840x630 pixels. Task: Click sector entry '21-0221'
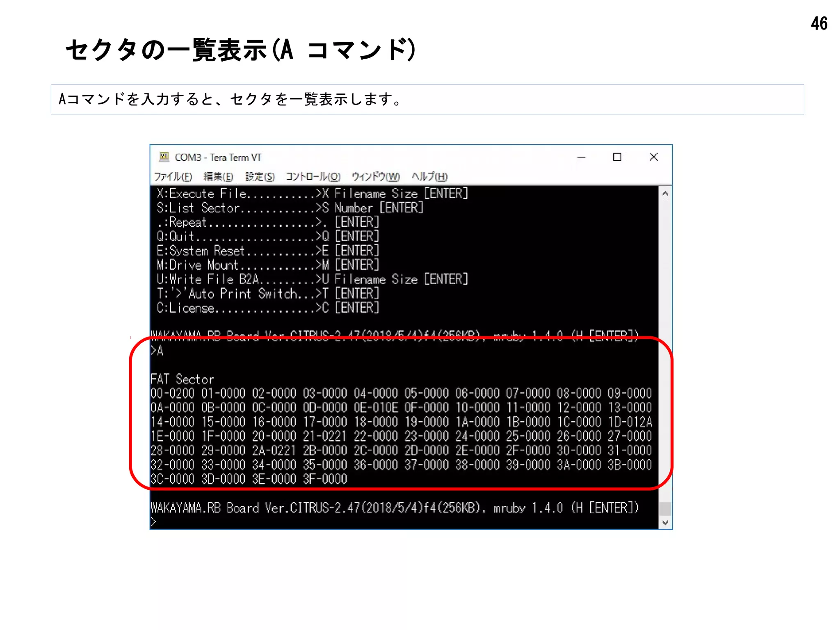pos(325,436)
